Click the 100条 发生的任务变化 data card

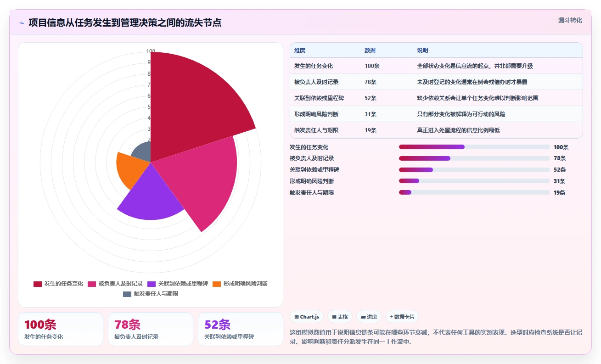pos(61,329)
